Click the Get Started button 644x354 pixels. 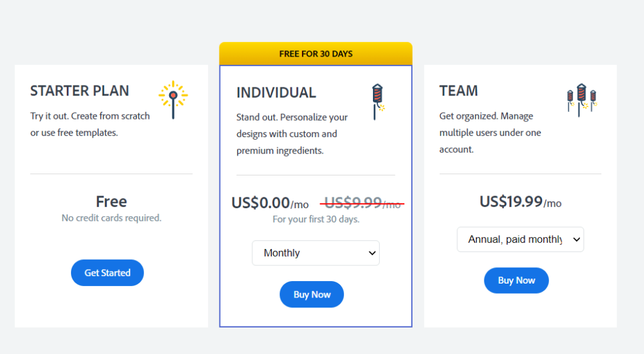pos(107,273)
